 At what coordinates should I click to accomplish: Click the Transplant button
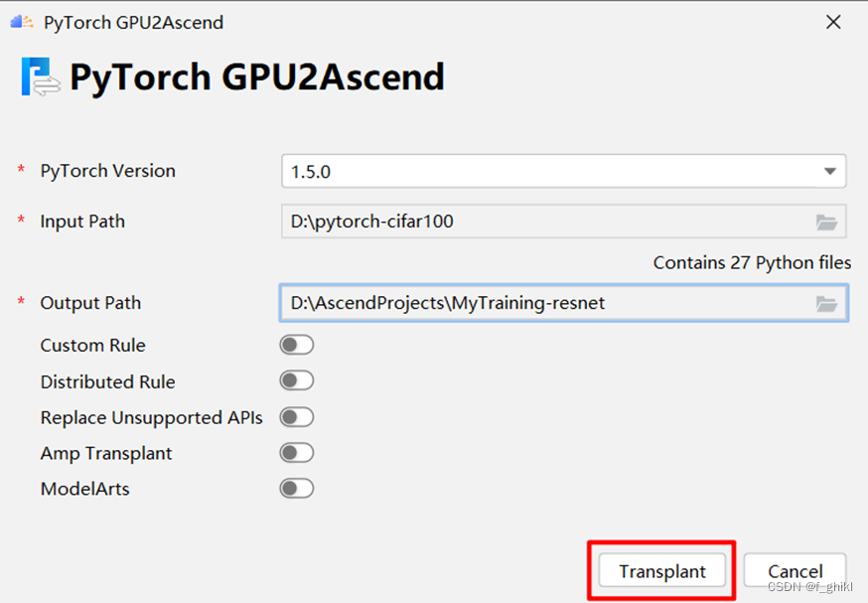(661, 570)
